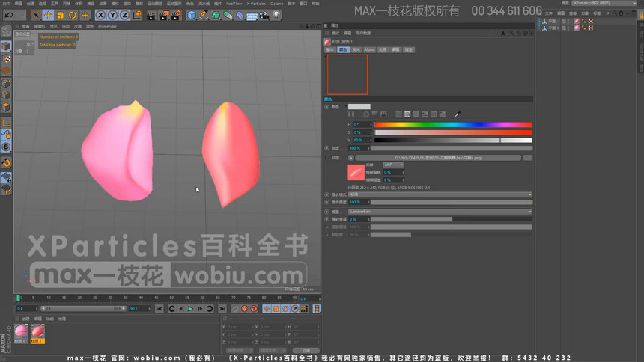Click Go to Start playback button

click(160, 309)
